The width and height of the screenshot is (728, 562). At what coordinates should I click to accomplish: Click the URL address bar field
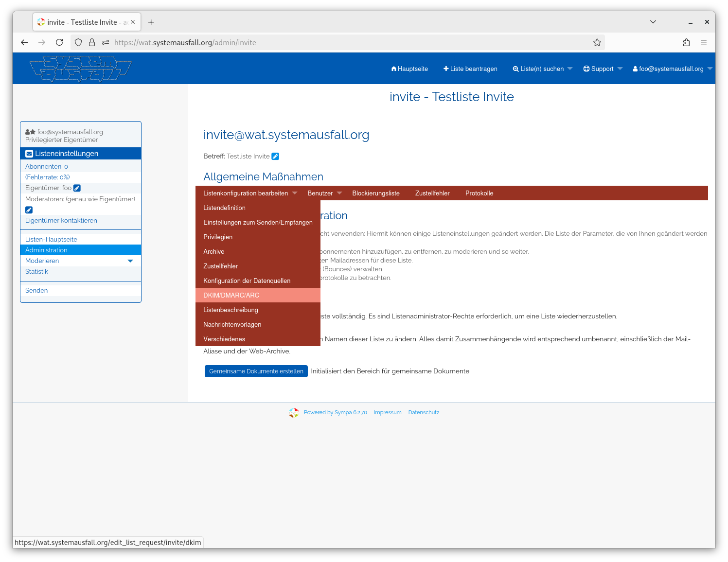(x=350, y=42)
